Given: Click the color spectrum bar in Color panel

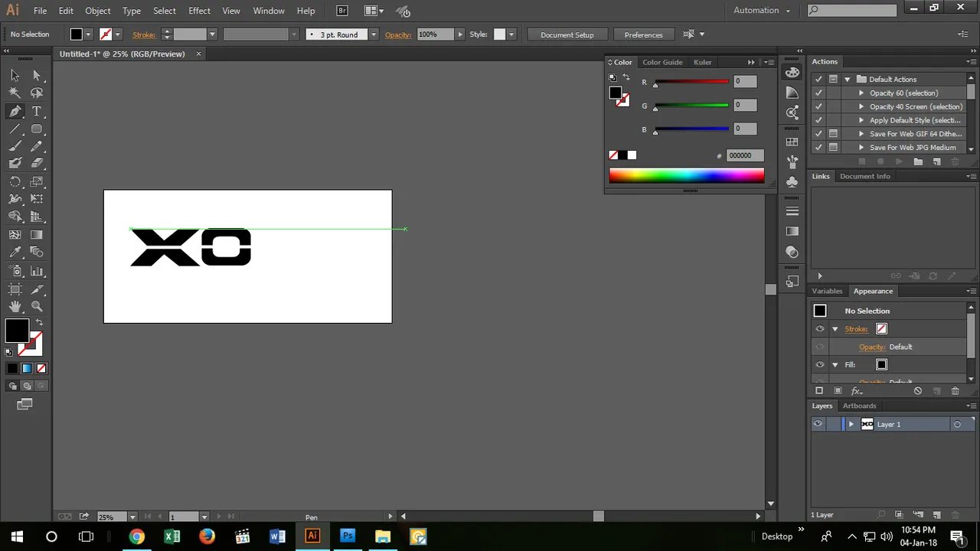Looking at the screenshot, I should click(687, 176).
